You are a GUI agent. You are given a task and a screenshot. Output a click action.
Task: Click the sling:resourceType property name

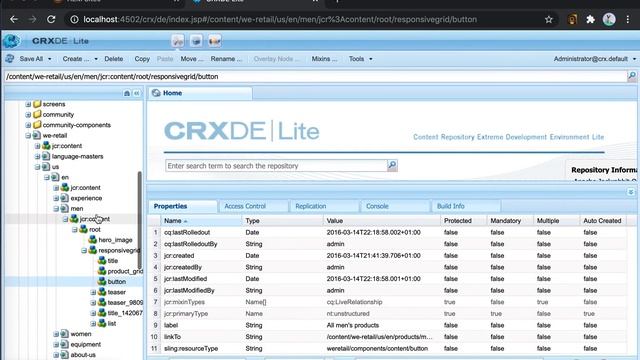click(191, 349)
